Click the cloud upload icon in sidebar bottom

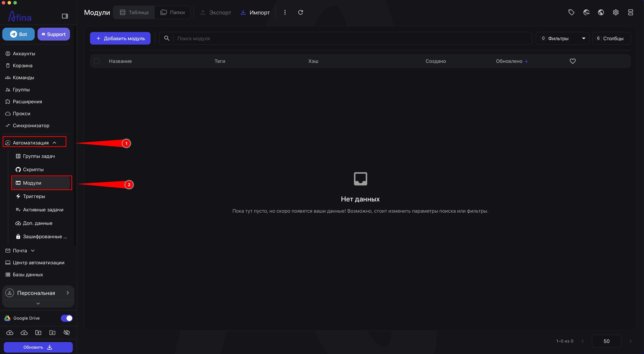tap(10, 333)
